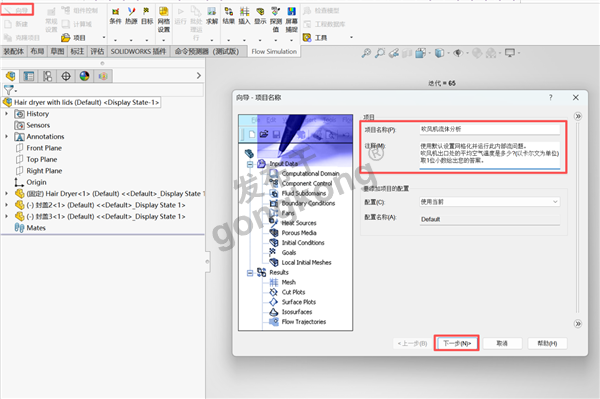Open the 向导 (Wizard) command in the ribbon
Viewport: 600px width, 399px height.
click(x=17, y=10)
